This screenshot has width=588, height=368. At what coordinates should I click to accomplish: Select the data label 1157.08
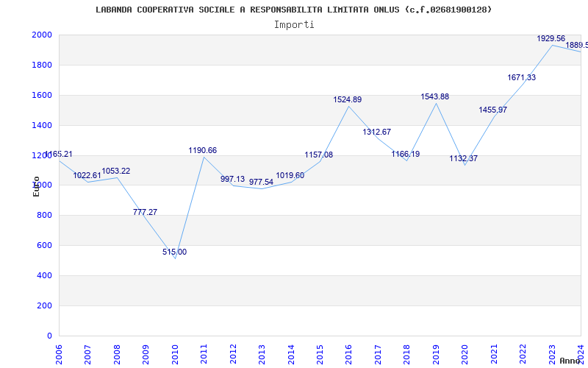[318, 155]
